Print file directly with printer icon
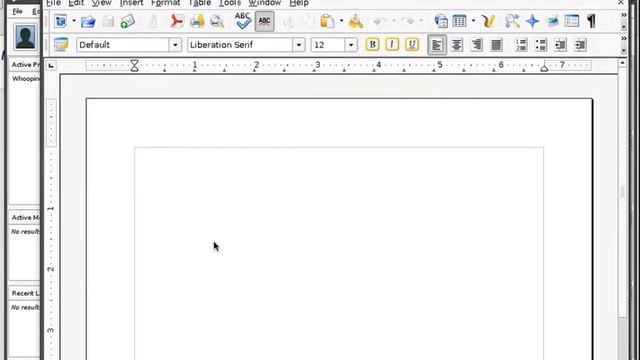 tap(197, 21)
